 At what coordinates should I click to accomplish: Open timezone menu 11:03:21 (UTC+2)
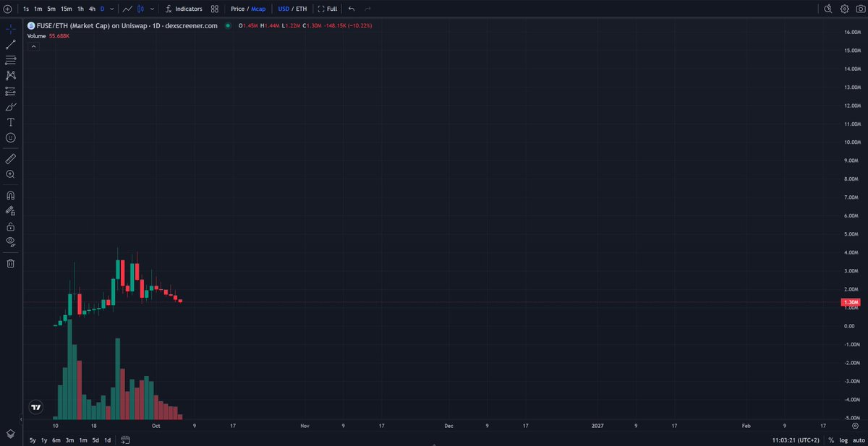click(796, 439)
